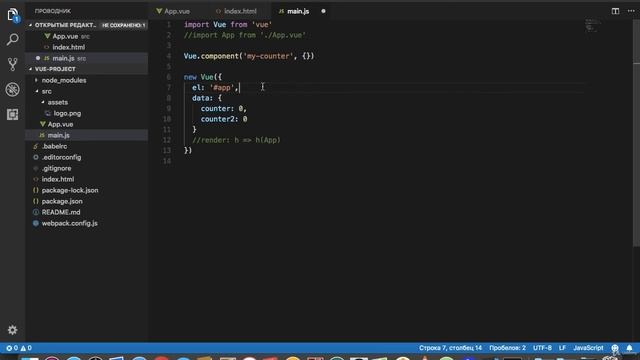Show errors and warnings from status bar

[x=19, y=348]
